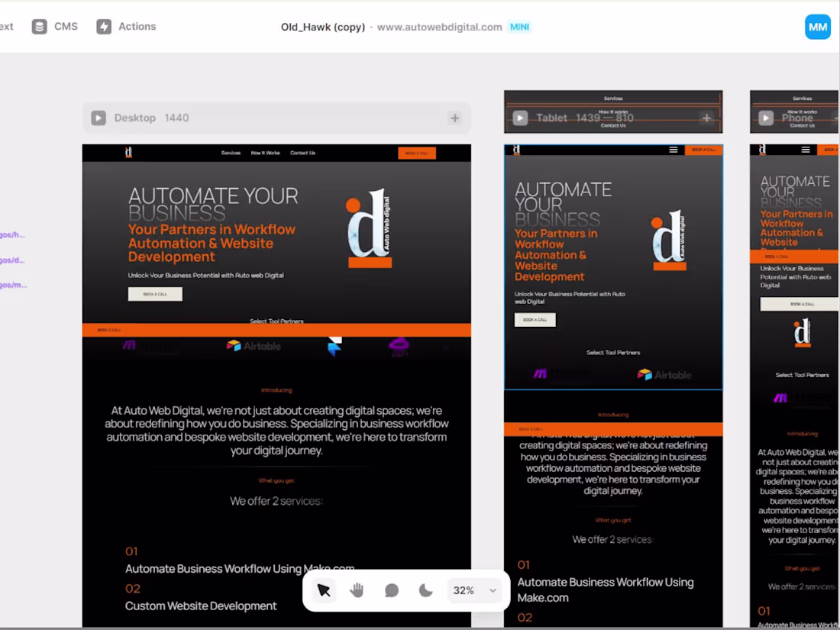Expand options with the Desktop plus button
Image resolution: width=840 pixels, height=630 pixels.
coord(454,118)
